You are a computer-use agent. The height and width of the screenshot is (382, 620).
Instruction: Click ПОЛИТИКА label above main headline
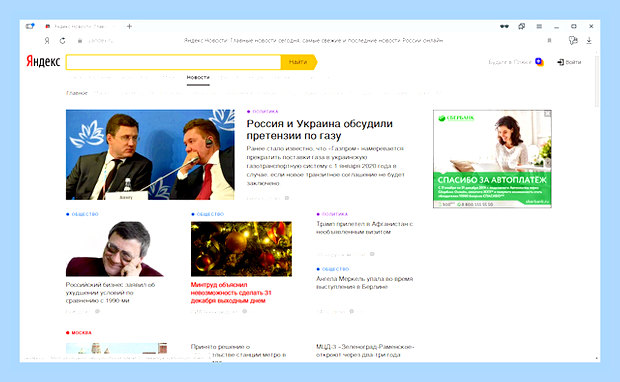coord(265,112)
